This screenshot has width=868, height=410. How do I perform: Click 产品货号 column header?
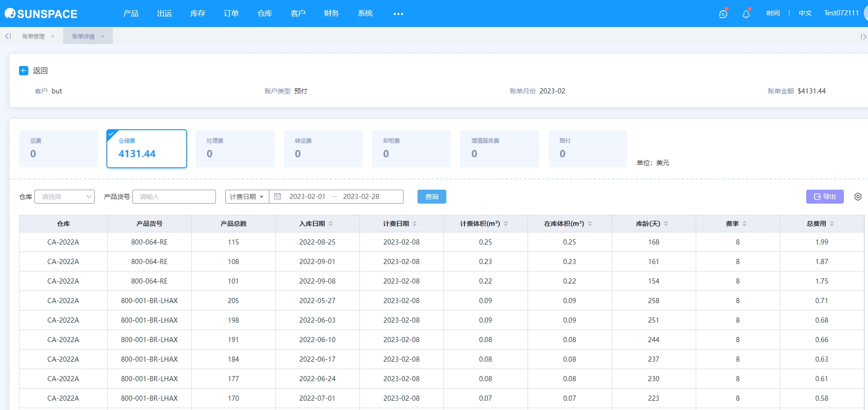(150, 224)
